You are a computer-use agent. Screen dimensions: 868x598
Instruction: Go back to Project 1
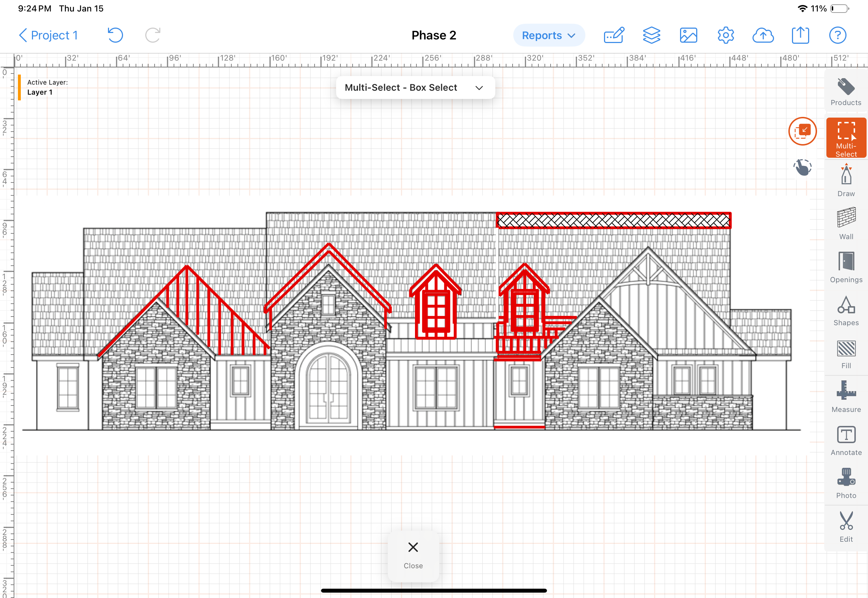(48, 35)
